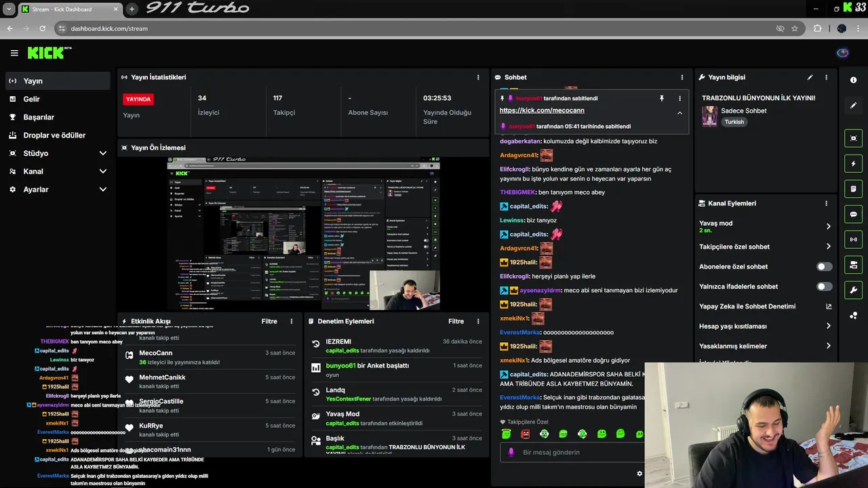Open Filtre in Etkinlik Akışı panel
This screenshot has width=868, height=488.
pos(269,321)
